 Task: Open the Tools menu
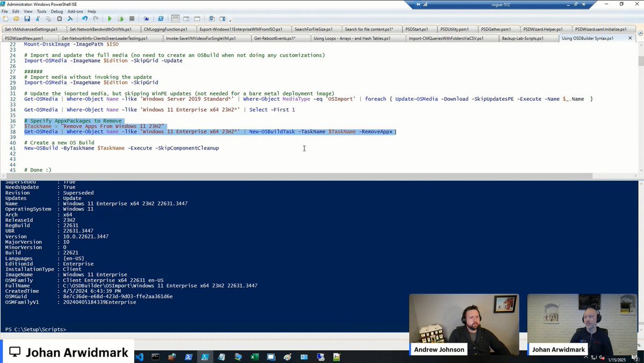point(41,11)
